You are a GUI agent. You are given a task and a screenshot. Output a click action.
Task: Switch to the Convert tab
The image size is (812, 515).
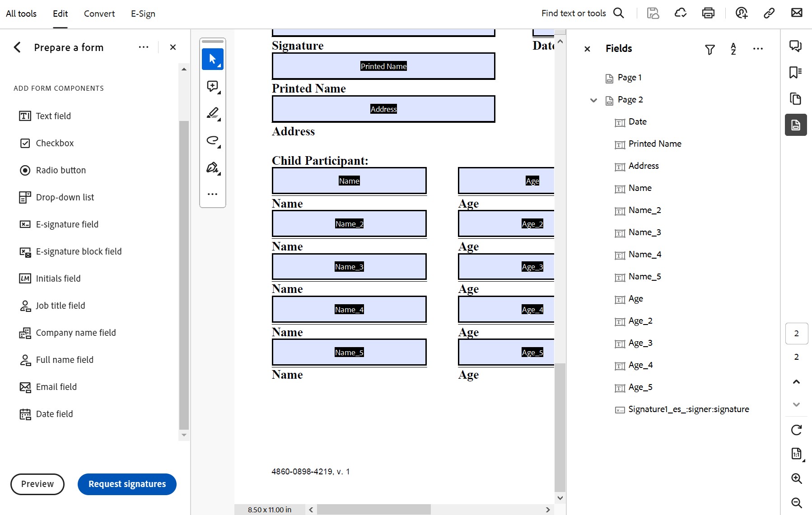[x=99, y=14]
